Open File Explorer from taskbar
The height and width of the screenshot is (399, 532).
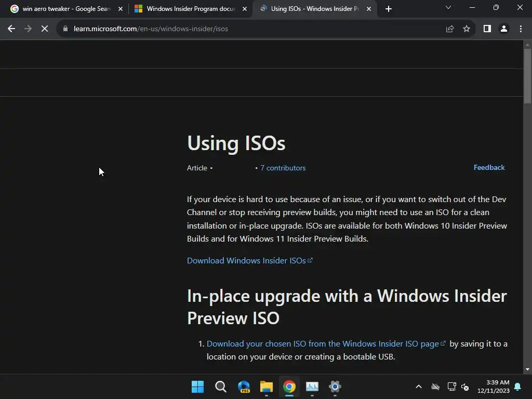click(267, 387)
